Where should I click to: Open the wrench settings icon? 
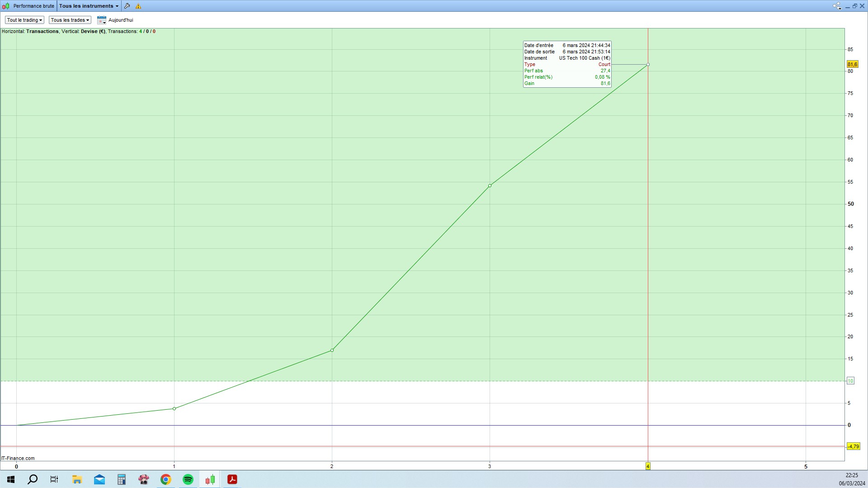pyautogui.click(x=127, y=6)
